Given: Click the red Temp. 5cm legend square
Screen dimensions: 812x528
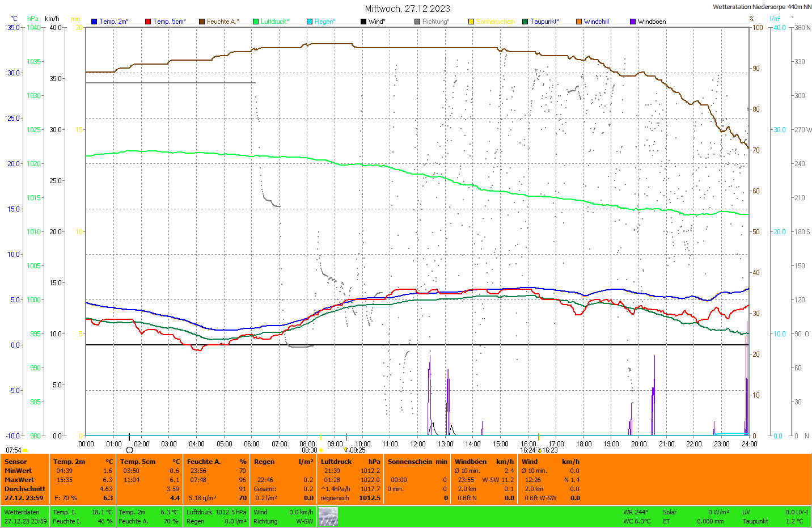Looking at the screenshot, I should click(x=148, y=22).
